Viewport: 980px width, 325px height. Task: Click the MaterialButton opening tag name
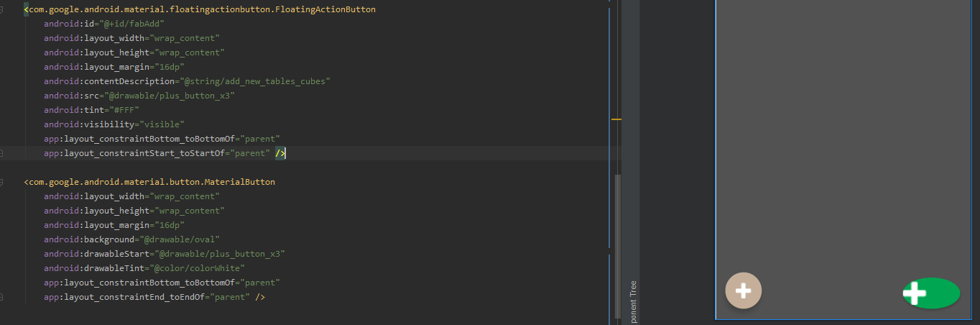point(152,182)
